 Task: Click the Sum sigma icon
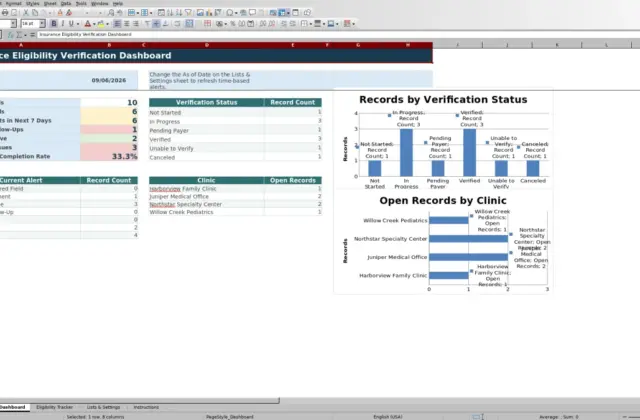19,35
